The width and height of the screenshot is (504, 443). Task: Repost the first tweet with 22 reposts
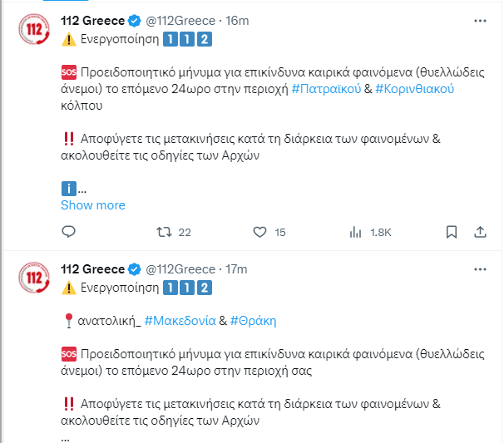pos(164,232)
